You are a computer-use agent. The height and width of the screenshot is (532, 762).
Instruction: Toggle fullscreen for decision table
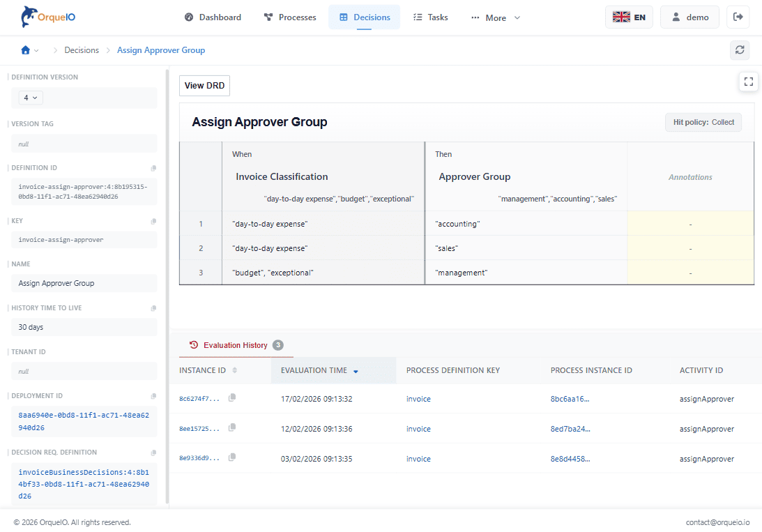pos(748,82)
